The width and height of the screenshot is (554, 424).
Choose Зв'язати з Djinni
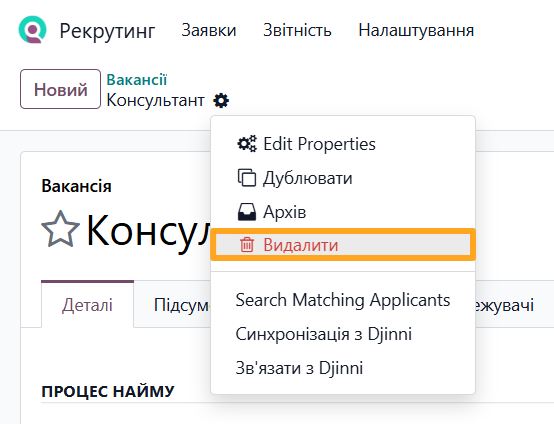(x=343, y=368)
